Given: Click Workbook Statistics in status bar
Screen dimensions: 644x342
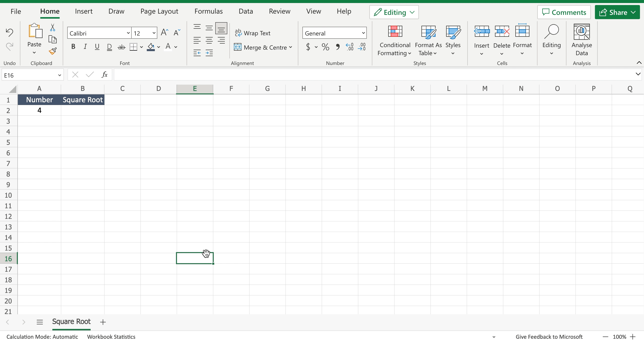Looking at the screenshot, I should point(111,336).
